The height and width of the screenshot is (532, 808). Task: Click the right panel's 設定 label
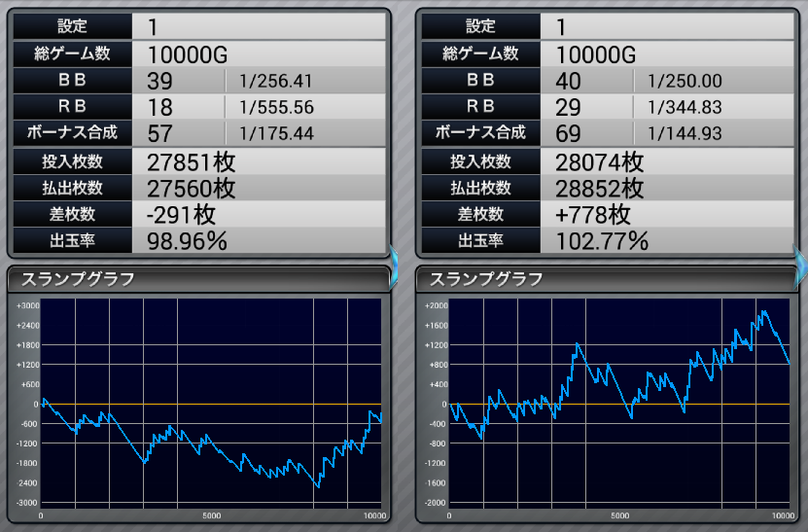point(481,25)
